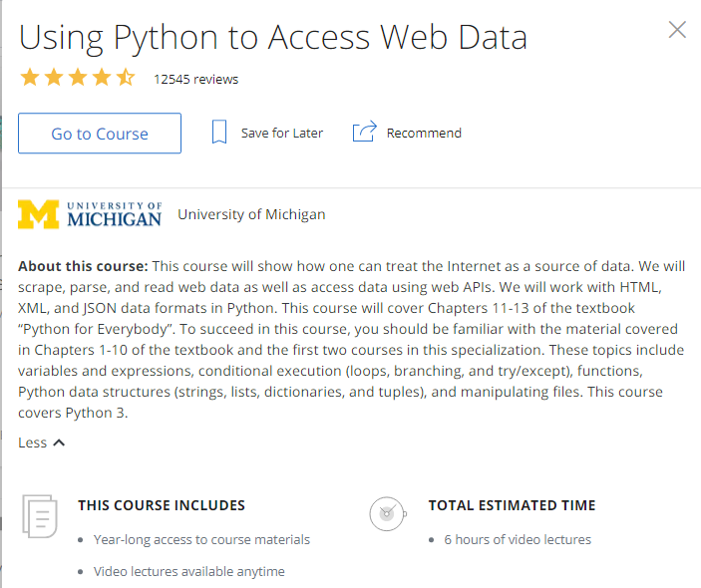Click the five-star rating graphic
The width and height of the screenshot is (701, 588).
pyautogui.click(x=78, y=78)
